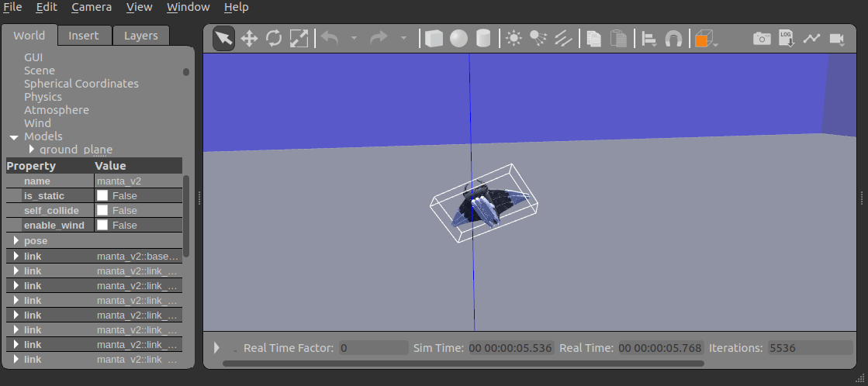Select the Rotate mode tool
Image resolution: width=868 pixels, height=386 pixels.
point(274,39)
